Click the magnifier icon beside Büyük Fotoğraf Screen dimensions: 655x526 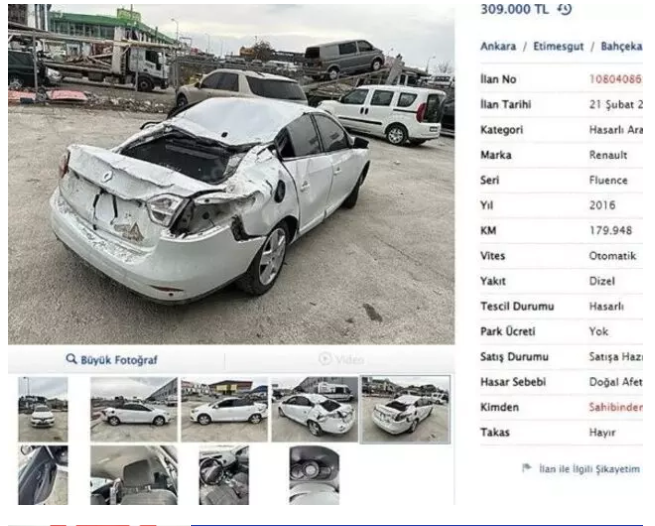(x=71, y=359)
